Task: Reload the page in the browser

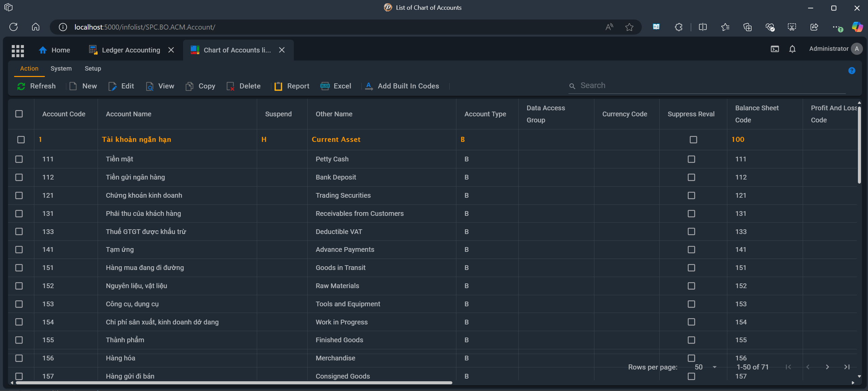Action: [13, 27]
